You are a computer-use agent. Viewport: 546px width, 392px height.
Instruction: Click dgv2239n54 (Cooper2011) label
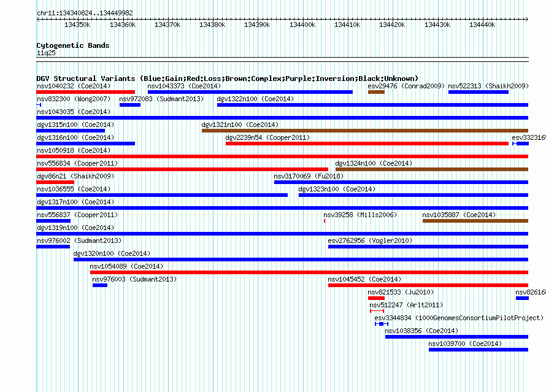[x=267, y=137]
